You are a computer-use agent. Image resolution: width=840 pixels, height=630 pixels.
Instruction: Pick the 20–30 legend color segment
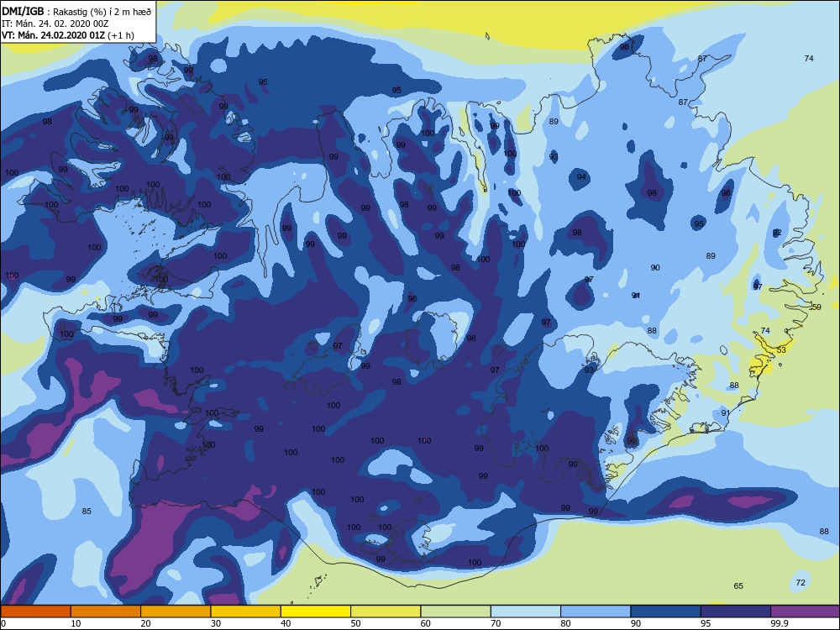tap(176, 612)
